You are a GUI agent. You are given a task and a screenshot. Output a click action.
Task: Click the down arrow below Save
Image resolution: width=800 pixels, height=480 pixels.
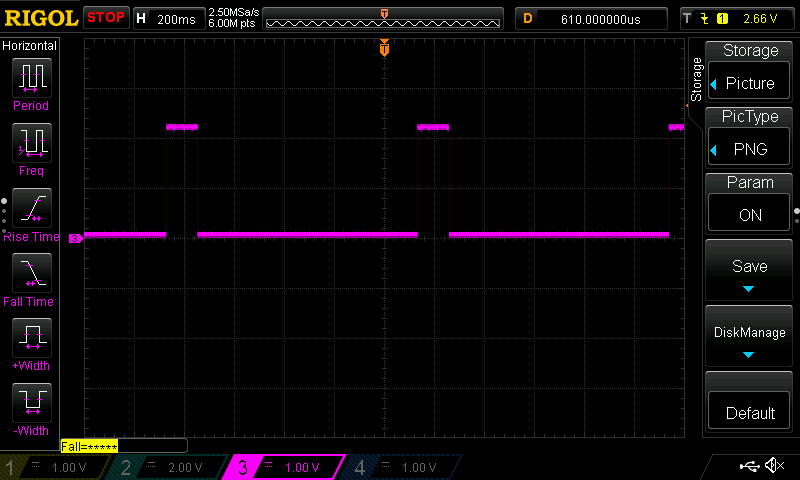(748, 289)
